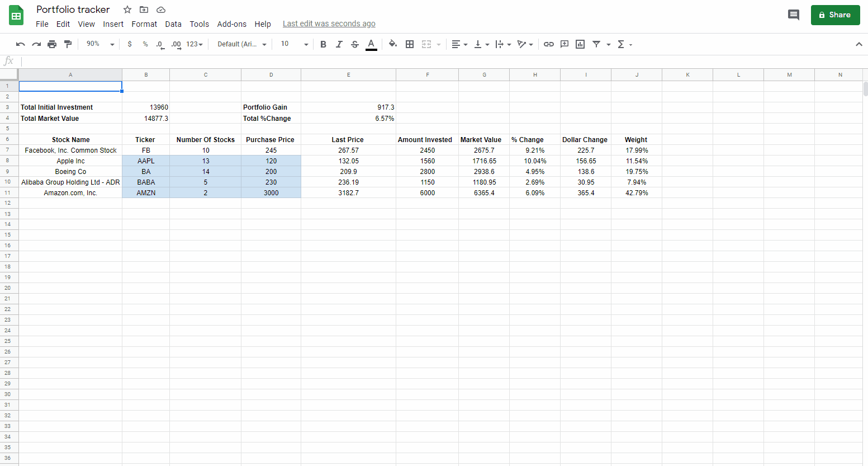Toggle bold formatting
The width and height of the screenshot is (868, 466).
click(323, 44)
